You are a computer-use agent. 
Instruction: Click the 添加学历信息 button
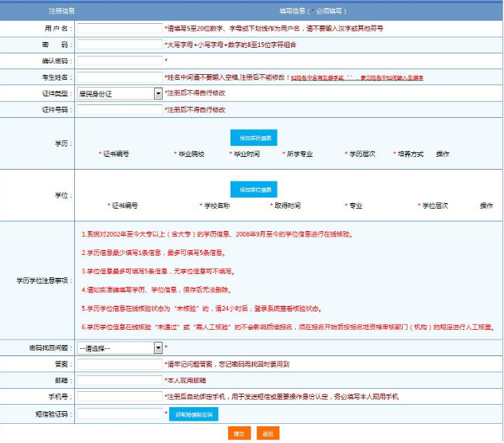tap(254, 138)
